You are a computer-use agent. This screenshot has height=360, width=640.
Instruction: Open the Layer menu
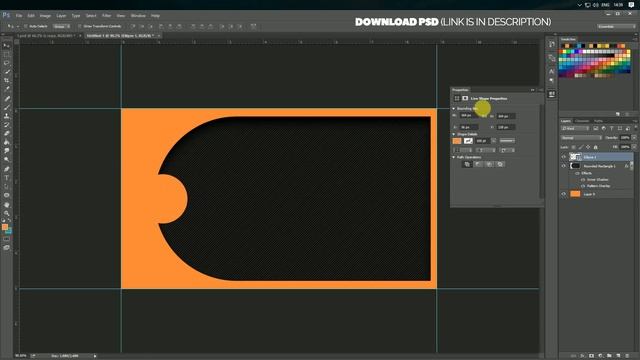[x=61, y=16]
